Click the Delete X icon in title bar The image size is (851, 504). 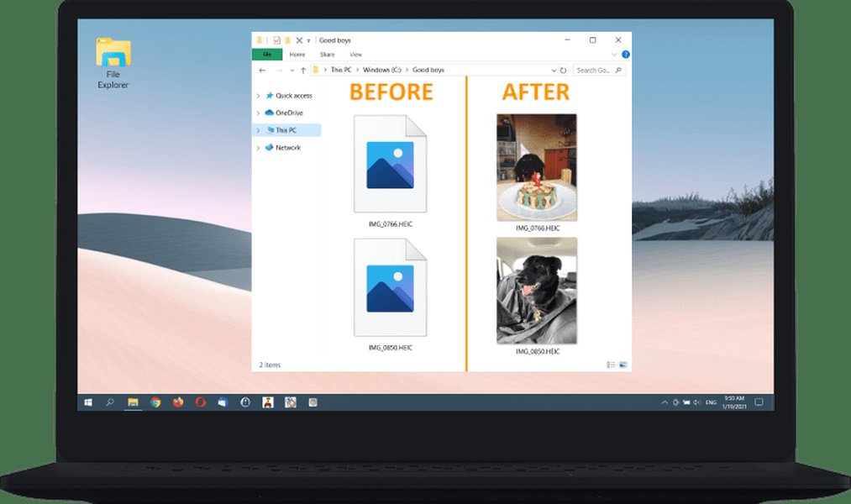coord(299,40)
